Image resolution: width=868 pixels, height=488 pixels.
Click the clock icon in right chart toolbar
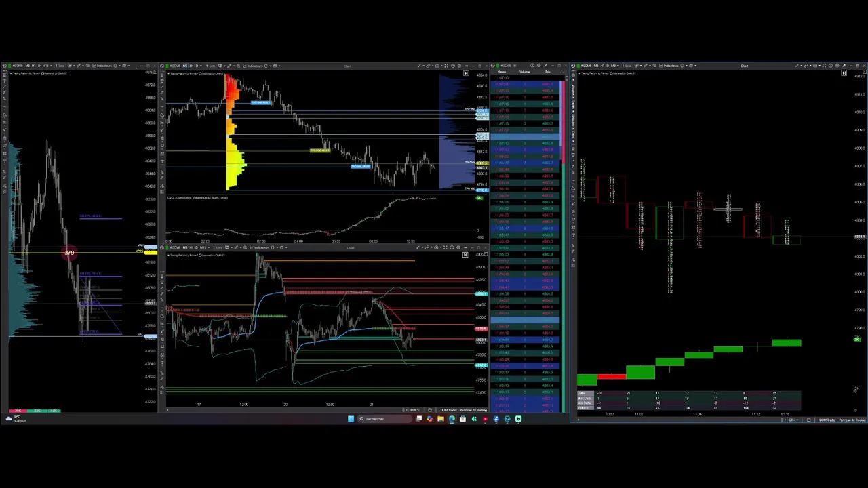830,66
